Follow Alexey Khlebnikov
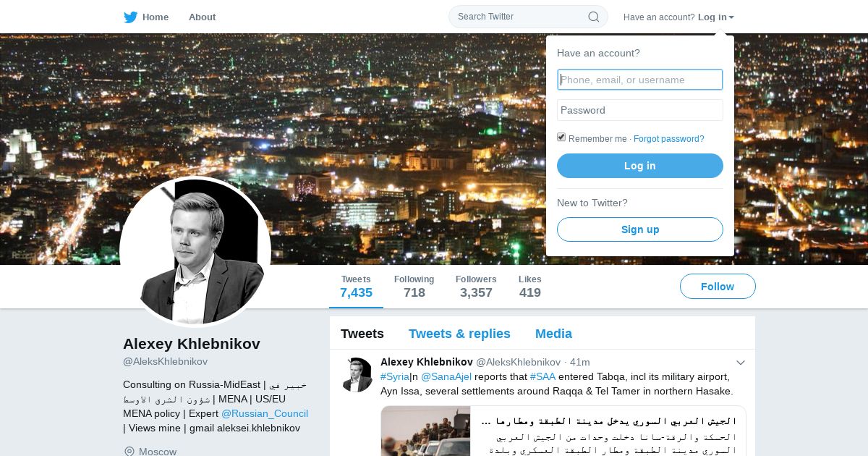 coord(718,287)
